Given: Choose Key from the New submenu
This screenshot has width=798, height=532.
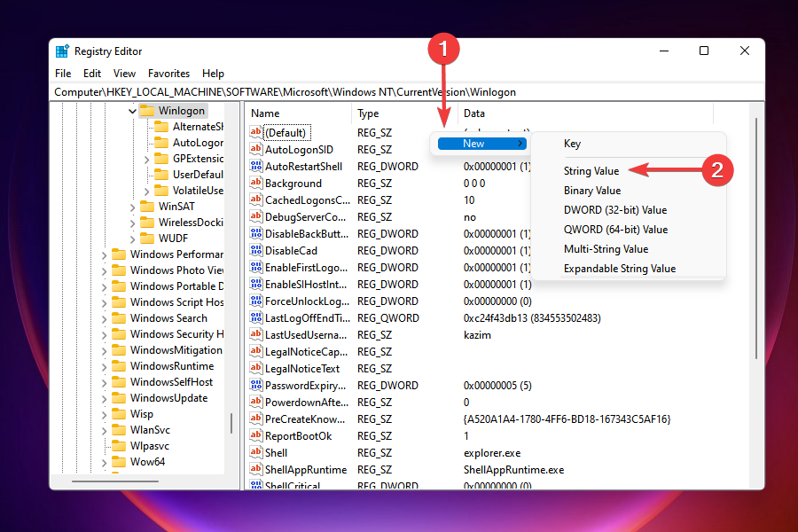Looking at the screenshot, I should [572, 144].
